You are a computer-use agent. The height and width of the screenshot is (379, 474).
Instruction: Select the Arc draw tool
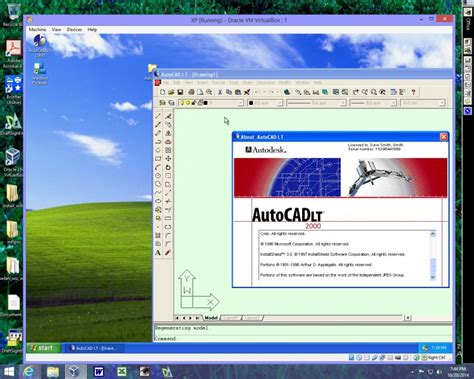(158, 167)
